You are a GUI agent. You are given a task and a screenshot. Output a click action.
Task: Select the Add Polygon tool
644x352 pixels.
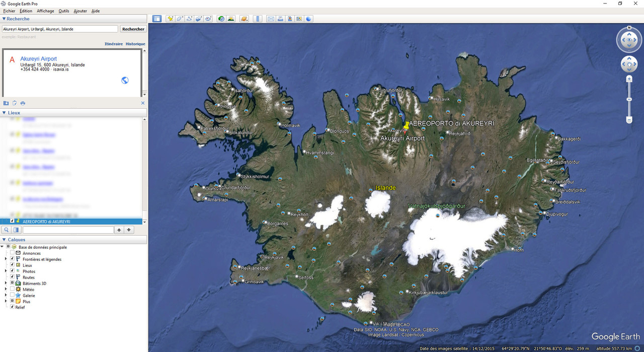click(x=180, y=19)
